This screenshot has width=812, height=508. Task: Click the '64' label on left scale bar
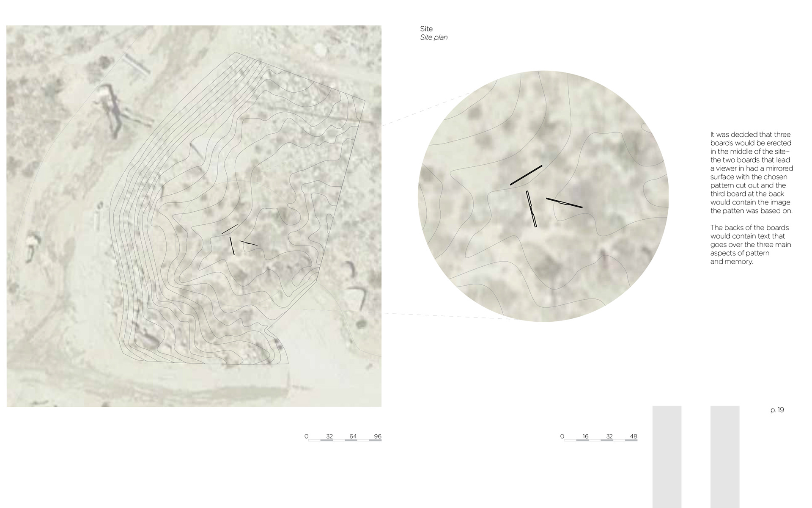point(353,436)
